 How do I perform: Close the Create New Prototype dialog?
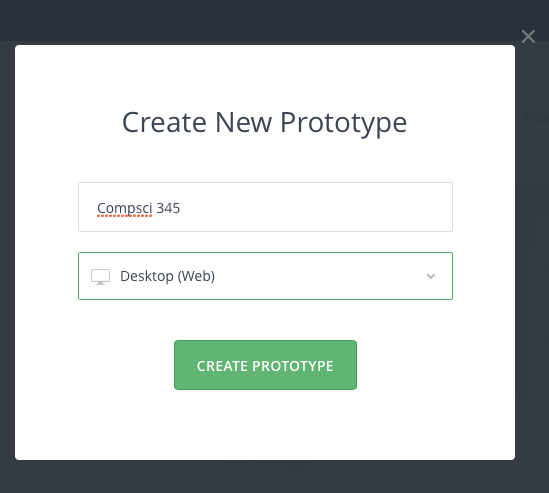pos(528,36)
